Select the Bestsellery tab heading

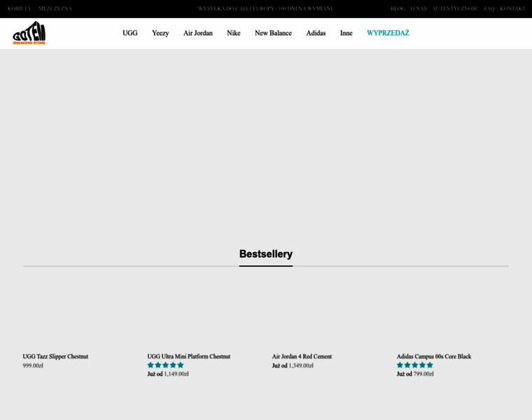(x=266, y=254)
